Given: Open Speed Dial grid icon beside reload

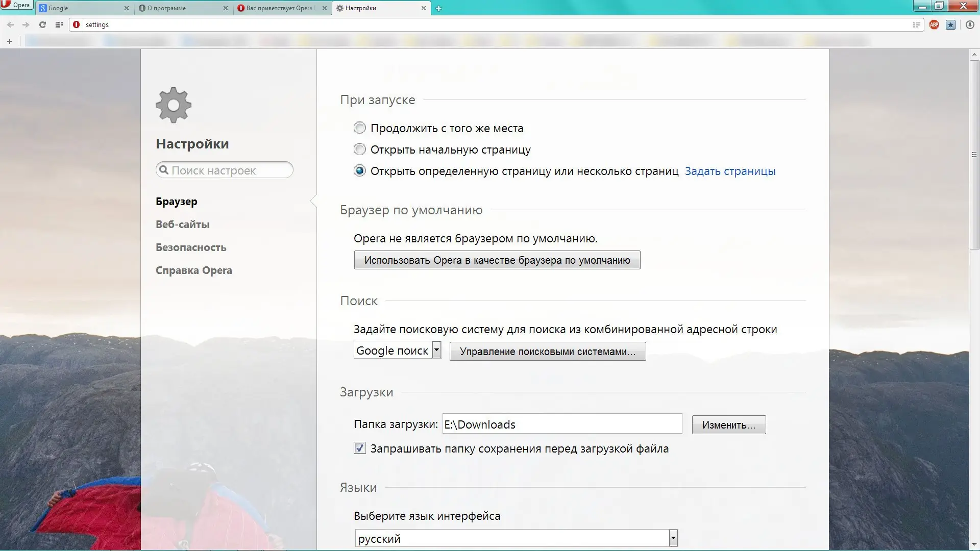Looking at the screenshot, I should click(x=59, y=24).
